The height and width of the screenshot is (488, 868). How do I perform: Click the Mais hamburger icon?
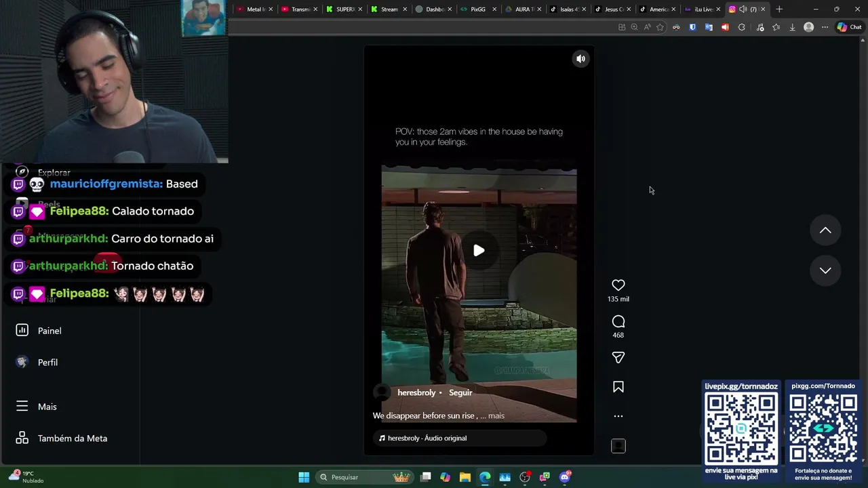22,406
